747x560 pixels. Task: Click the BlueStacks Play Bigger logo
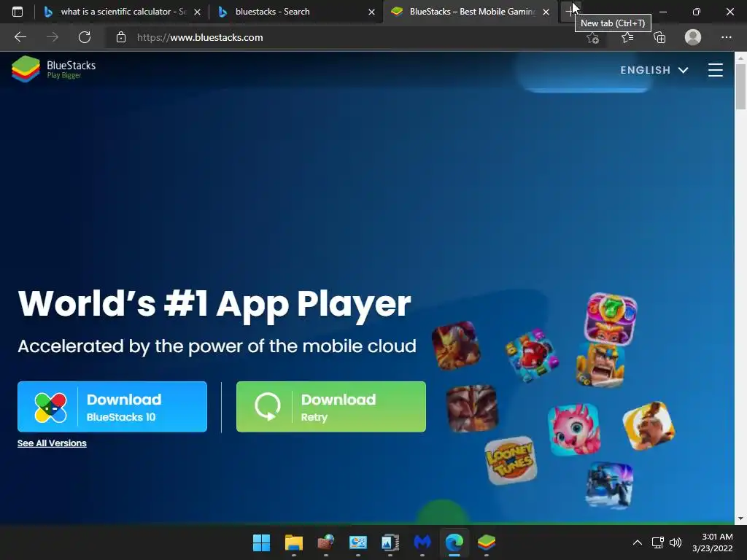pos(53,69)
